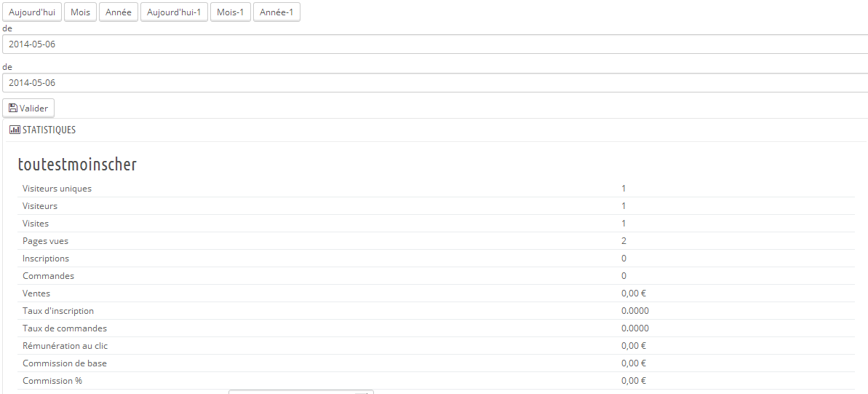Screen dimensions: 868x394
Task: Click the Pages vues value 2
Action: click(x=624, y=241)
